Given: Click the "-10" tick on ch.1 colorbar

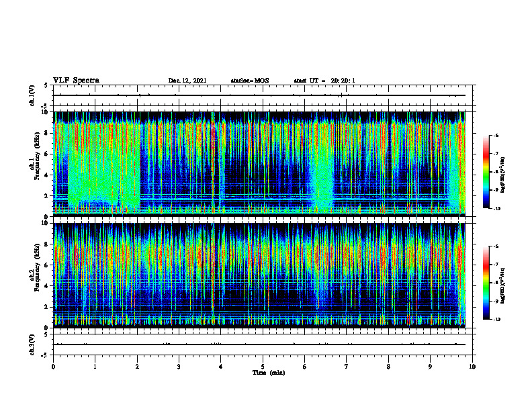Looking at the screenshot, I should click(497, 209).
